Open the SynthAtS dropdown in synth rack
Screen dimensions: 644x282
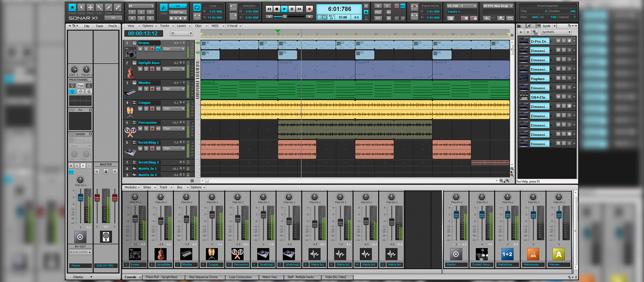pyautogui.click(x=556, y=32)
